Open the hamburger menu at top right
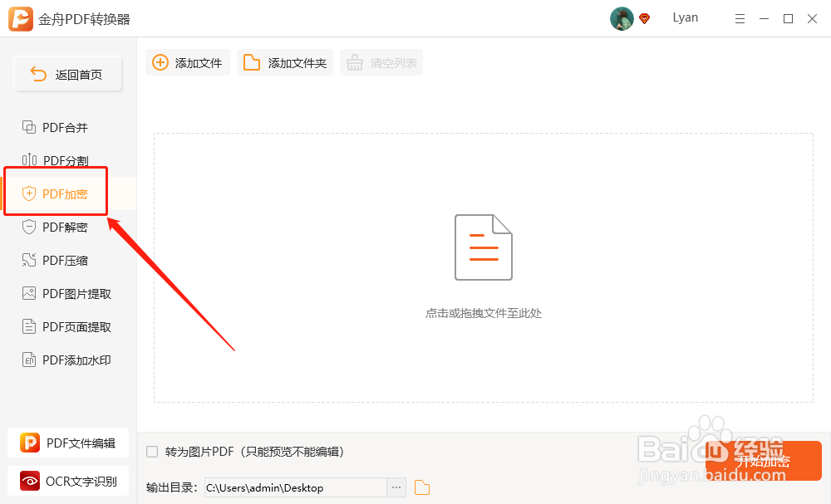This screenshot has height=504, width=831. (740, 17)
